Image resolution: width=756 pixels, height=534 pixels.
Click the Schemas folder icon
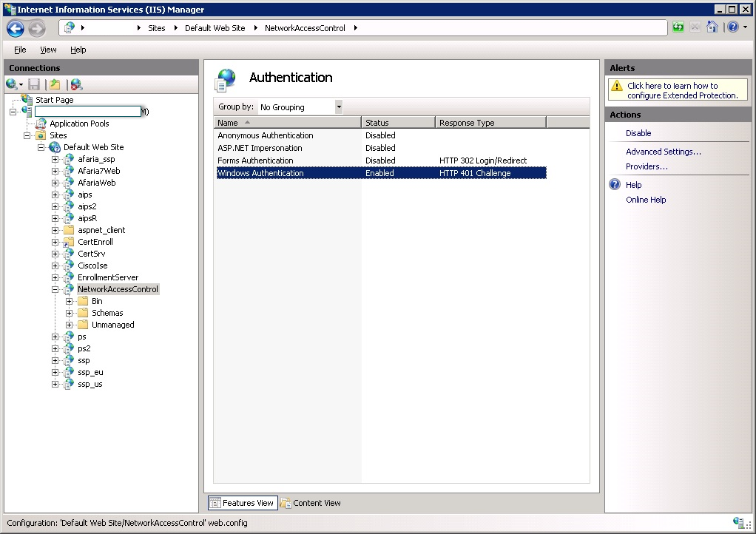pos(83,313)
